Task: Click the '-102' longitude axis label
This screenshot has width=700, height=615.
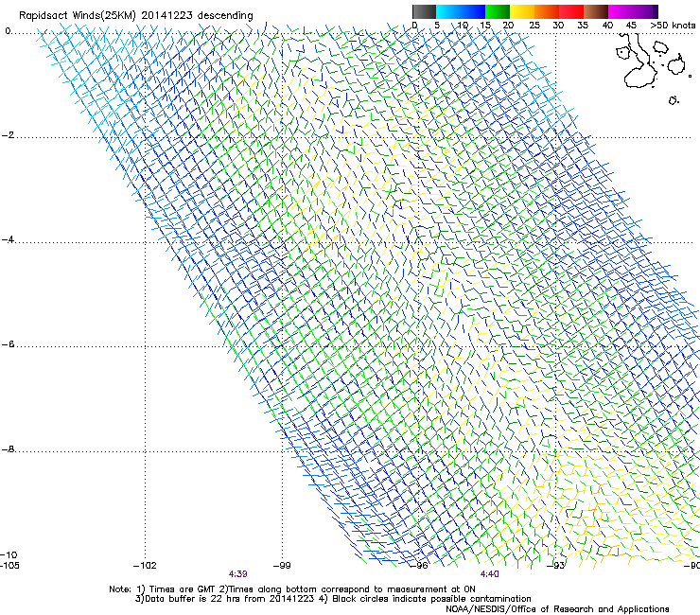Action: [145, 566]
